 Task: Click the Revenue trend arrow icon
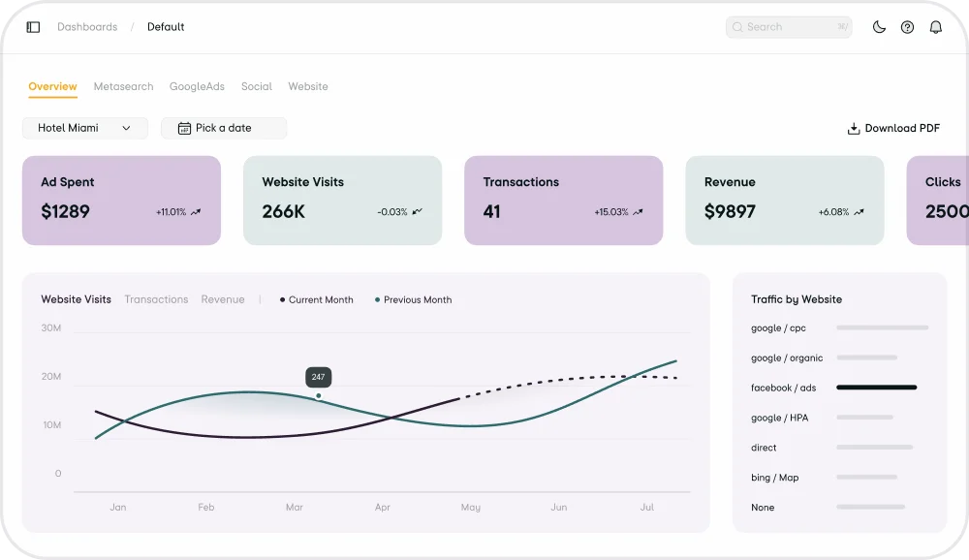tap(859, 212)
